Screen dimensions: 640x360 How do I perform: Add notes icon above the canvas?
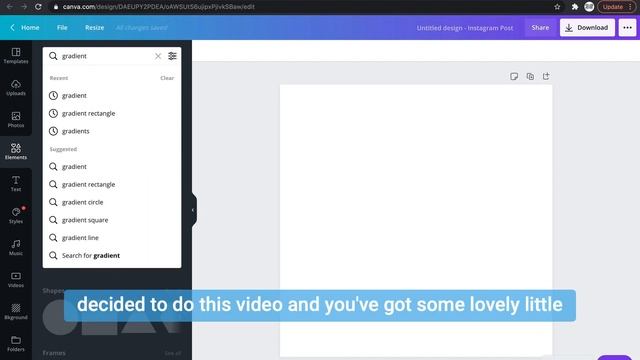click(x=514, y=76)
